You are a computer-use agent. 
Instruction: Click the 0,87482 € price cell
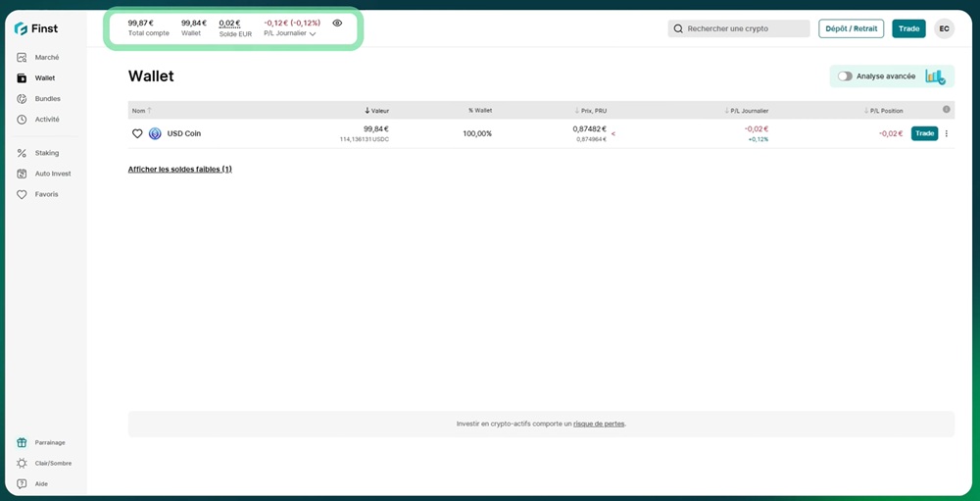589,128
